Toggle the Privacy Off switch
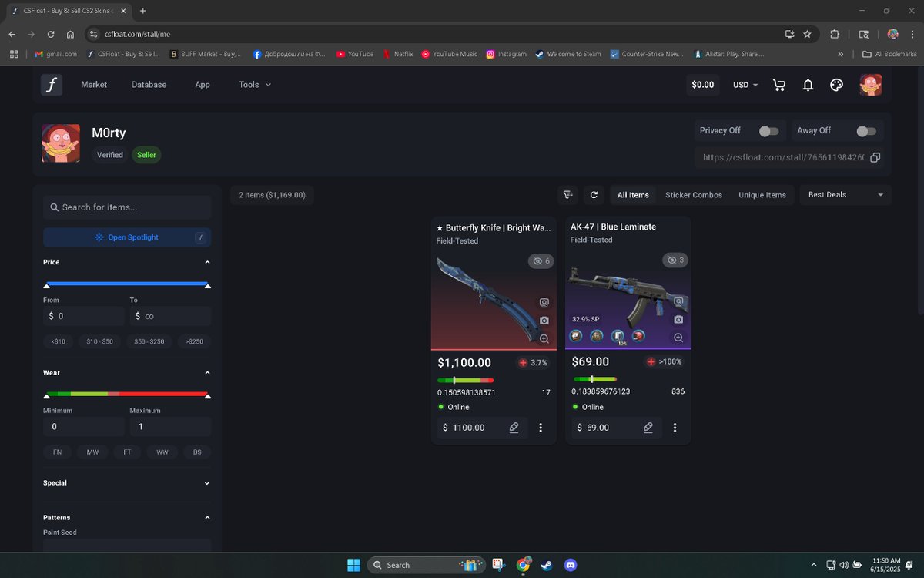This screenshot has height=578, width=924. 768,131
